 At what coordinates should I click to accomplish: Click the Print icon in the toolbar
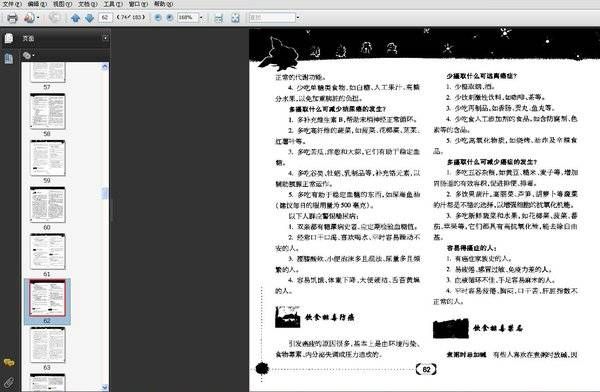coord(12,18)
